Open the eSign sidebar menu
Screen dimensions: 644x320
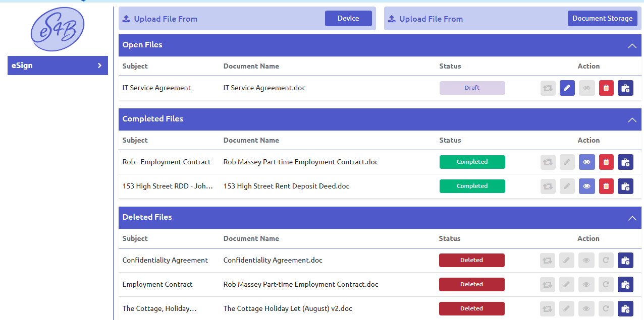[x=58, y=66]
